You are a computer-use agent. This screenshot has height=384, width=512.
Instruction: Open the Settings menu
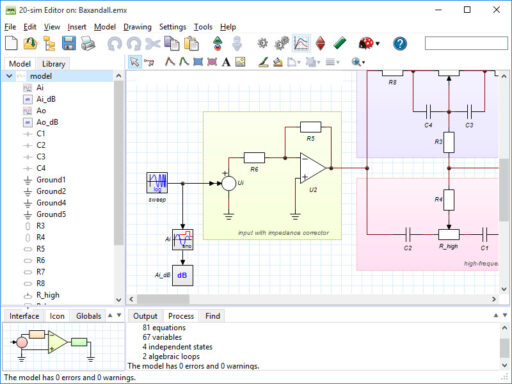point(172,27)
